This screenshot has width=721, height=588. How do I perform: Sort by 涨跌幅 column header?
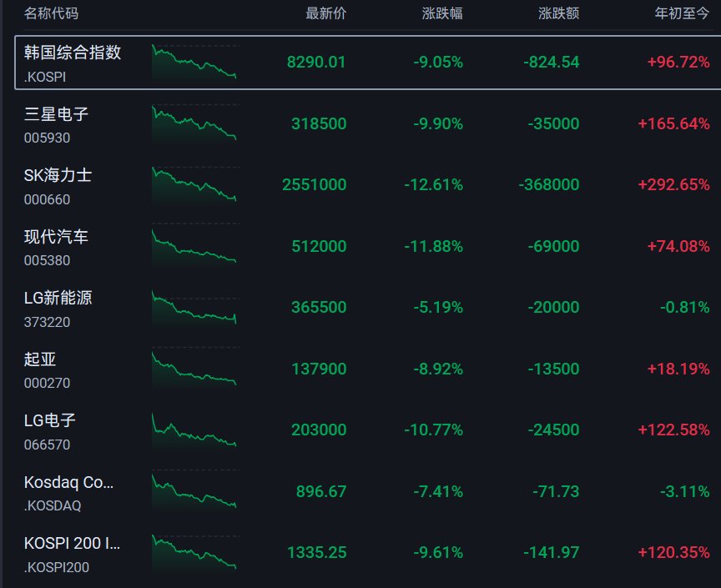click(442, 13)
